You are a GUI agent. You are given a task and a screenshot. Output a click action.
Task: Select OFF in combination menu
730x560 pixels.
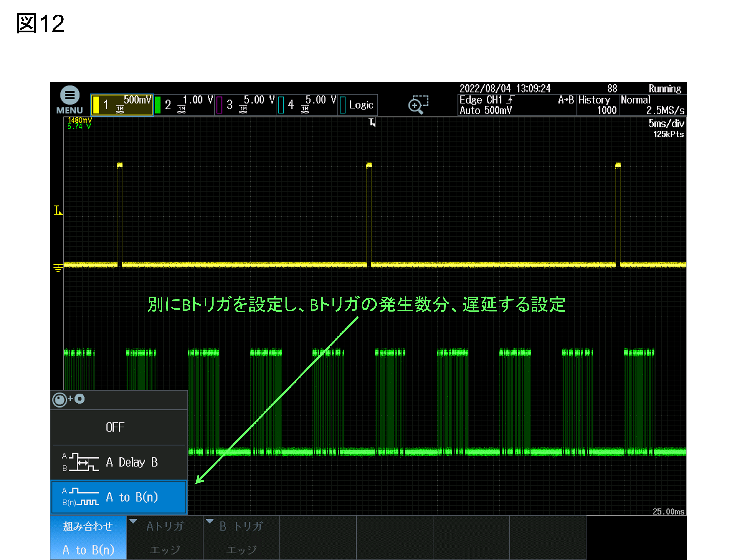point(119,427)
